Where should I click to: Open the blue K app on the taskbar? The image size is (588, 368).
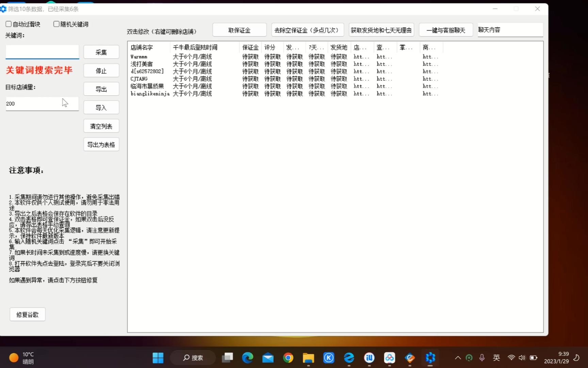pos(329,358)
